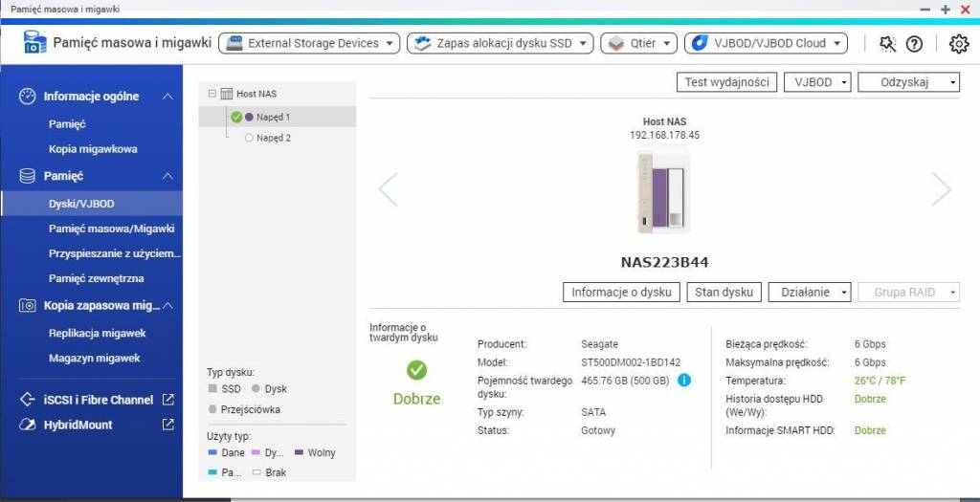
Task: Click the Informacje ogólne gauge icon
Action: click(28, 97)
